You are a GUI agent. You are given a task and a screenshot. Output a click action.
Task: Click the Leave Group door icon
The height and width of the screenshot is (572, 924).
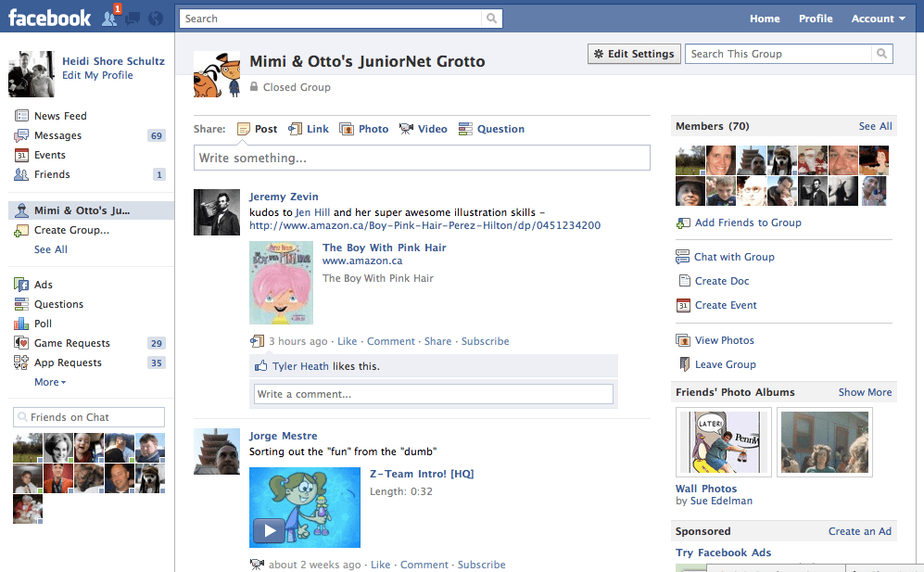click(x=684, y=364)
